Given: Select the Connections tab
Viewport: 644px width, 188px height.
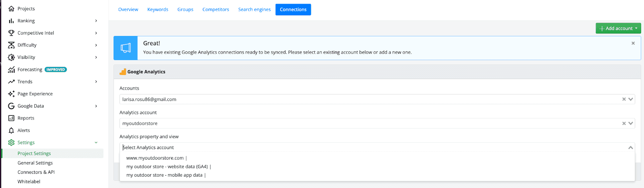Looking at the screenshot, I should click(293, 9).
